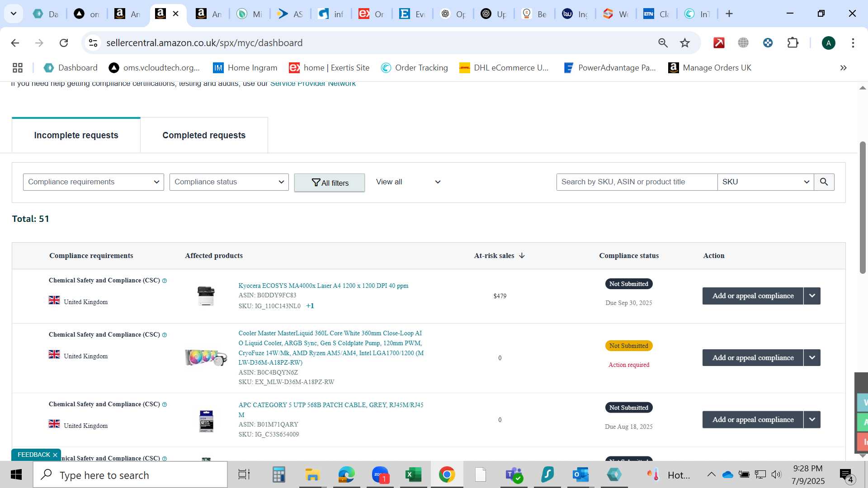Open Calculator from taskbar
This screenshot has width=868, height=488.
(x=278, y=475)
